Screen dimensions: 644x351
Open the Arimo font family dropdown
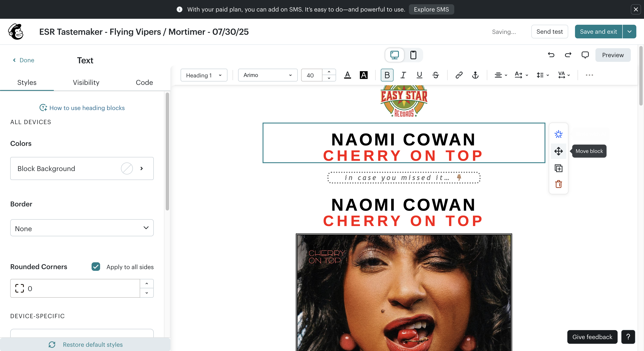tap(267, 75)
